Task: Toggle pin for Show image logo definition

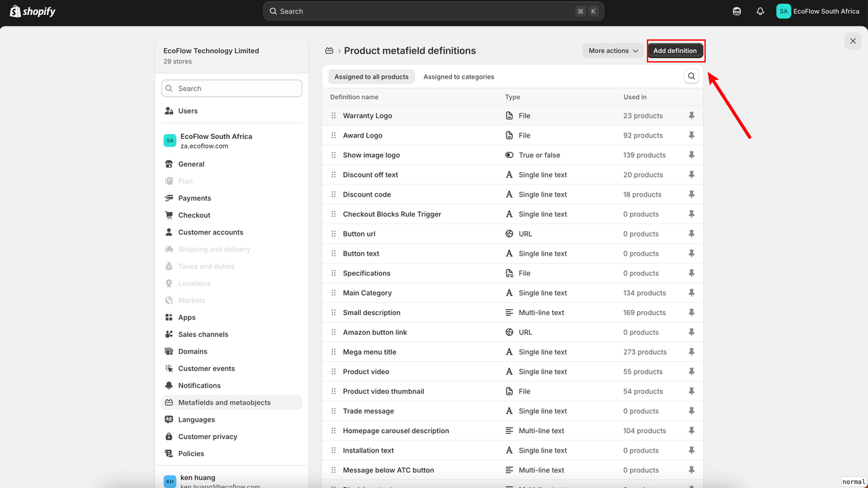Action: tap(692, 155)
